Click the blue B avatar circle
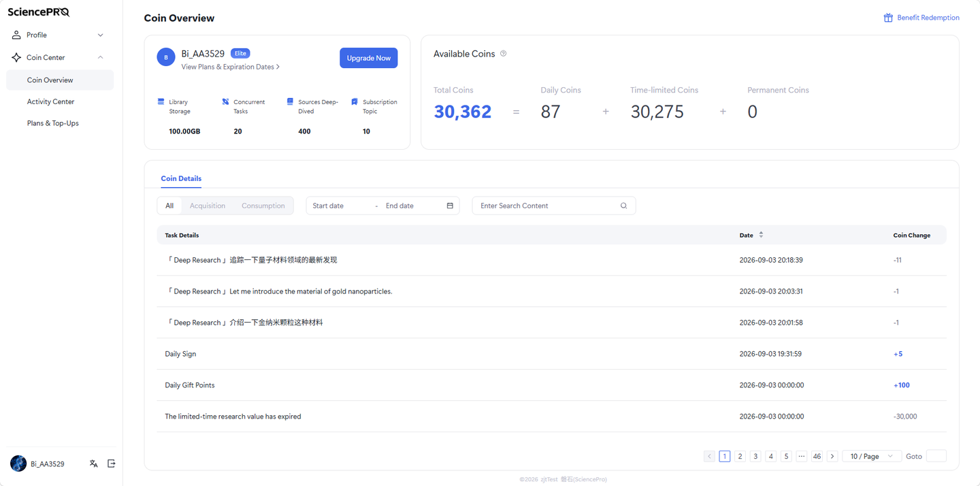 click(166, 57)
